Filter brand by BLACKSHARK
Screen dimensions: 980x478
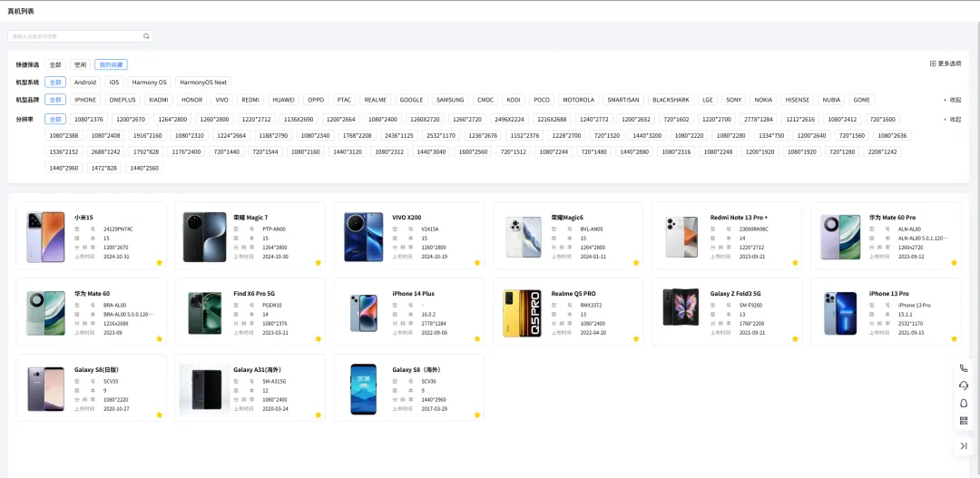(x=671, y=100)
